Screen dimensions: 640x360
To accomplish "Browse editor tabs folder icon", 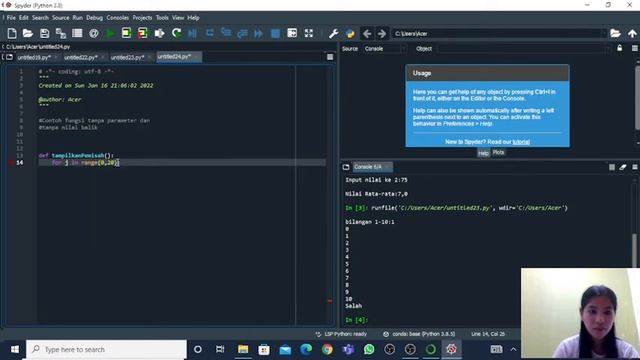I will coord(9,57).
